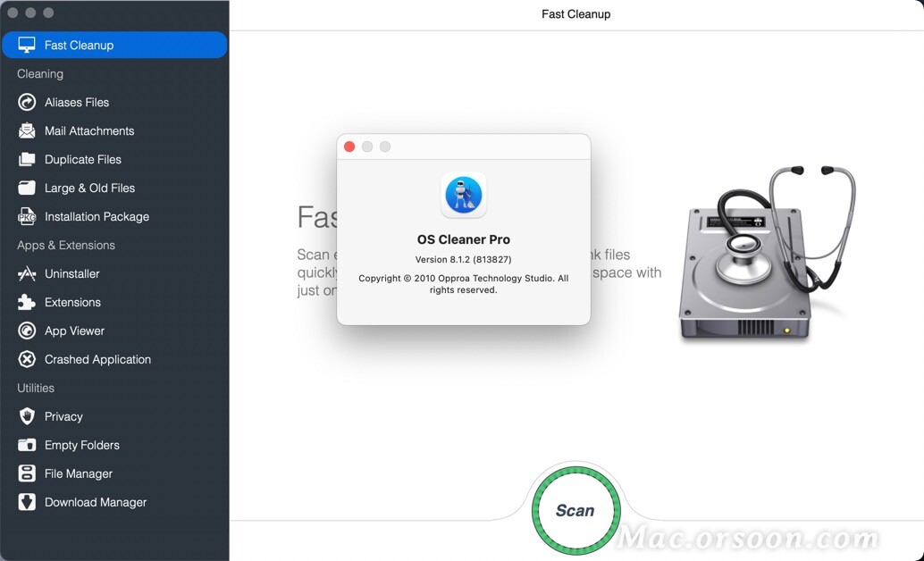Click the App Viewer circular icon

tap(27, 331)
